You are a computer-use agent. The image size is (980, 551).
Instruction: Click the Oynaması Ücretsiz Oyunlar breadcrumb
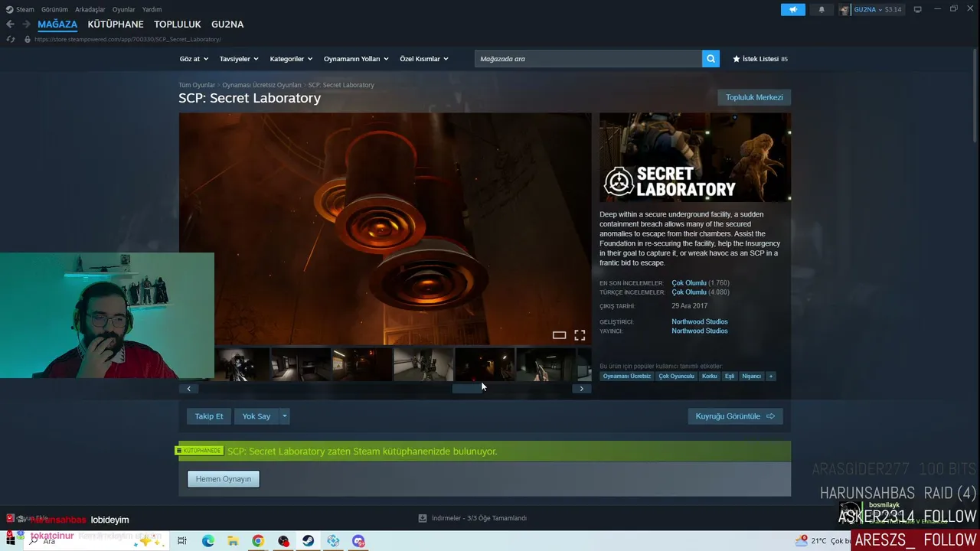[262, 85]
